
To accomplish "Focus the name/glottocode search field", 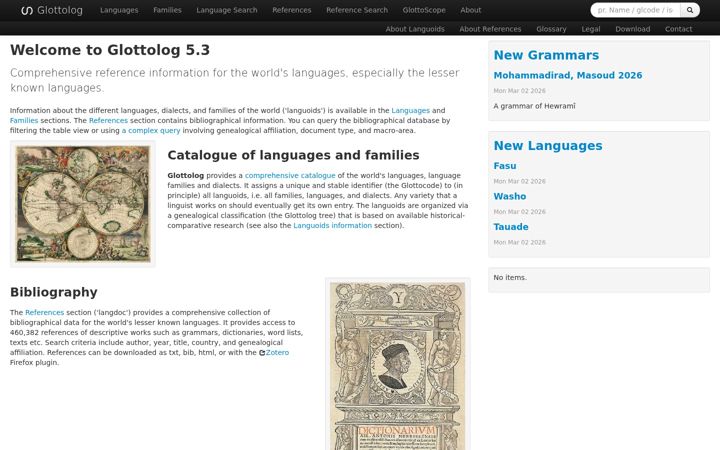I will pyautogui.click(x=635, y=10).
